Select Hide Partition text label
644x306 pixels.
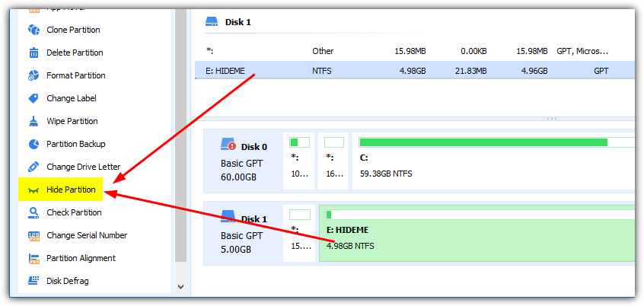[71, 190]
